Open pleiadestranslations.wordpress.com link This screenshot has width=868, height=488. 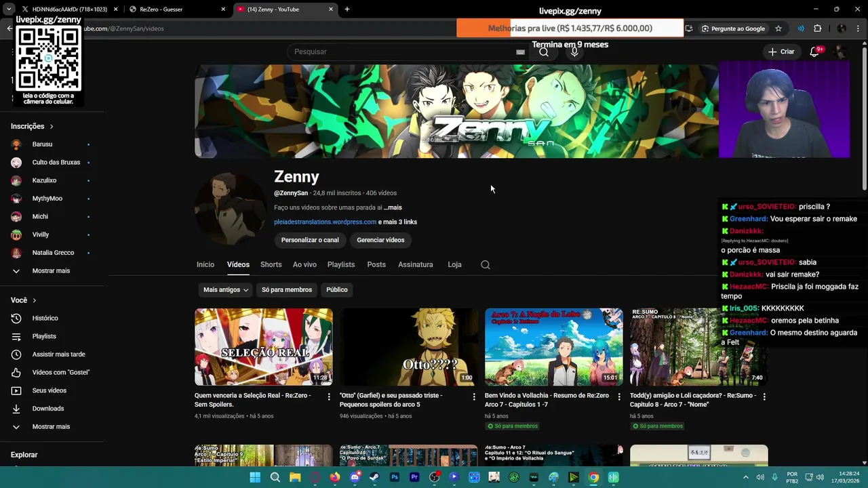tap(325, 222)
